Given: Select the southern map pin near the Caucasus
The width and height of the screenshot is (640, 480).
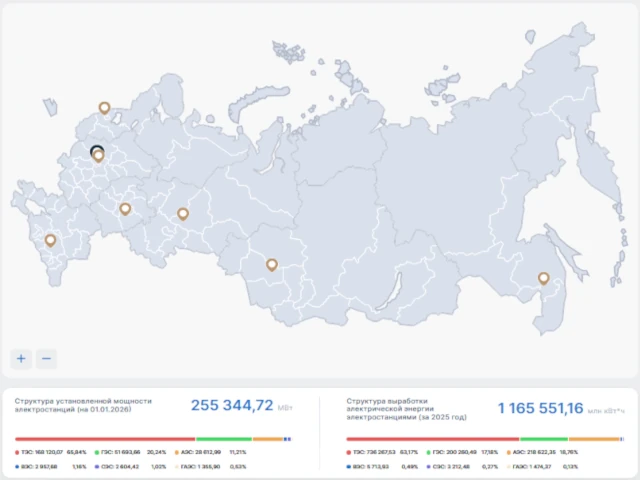Looking at the screenshot, I should coord(51,240).
